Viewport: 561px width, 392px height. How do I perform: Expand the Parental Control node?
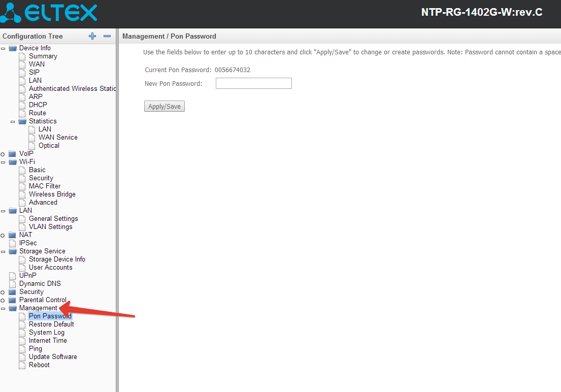[3, 300]
